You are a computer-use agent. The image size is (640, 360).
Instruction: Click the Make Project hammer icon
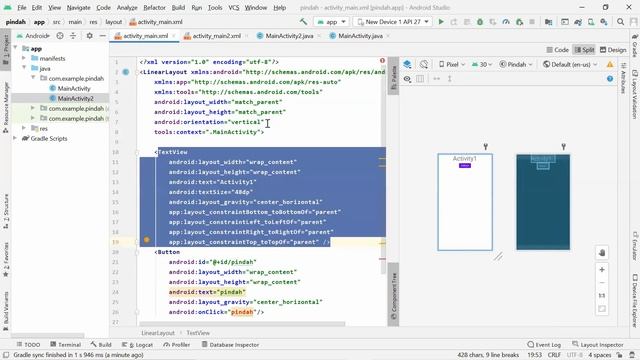point(303,22)
